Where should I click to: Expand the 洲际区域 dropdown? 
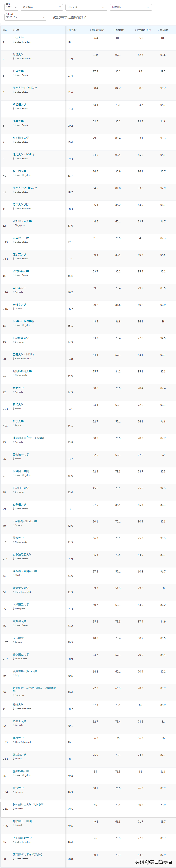pyautogui.click(x=86, y=7)
